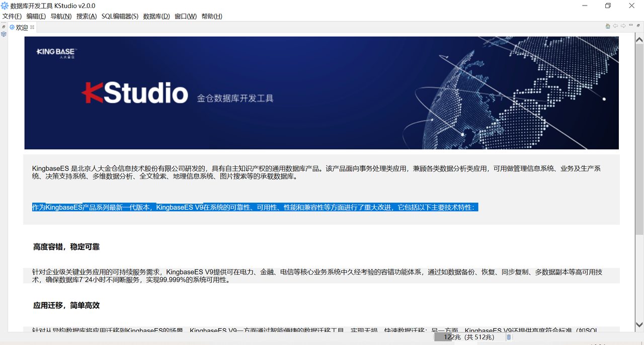
Task: Click the restore icon on left sidebar
Action: 4,27
